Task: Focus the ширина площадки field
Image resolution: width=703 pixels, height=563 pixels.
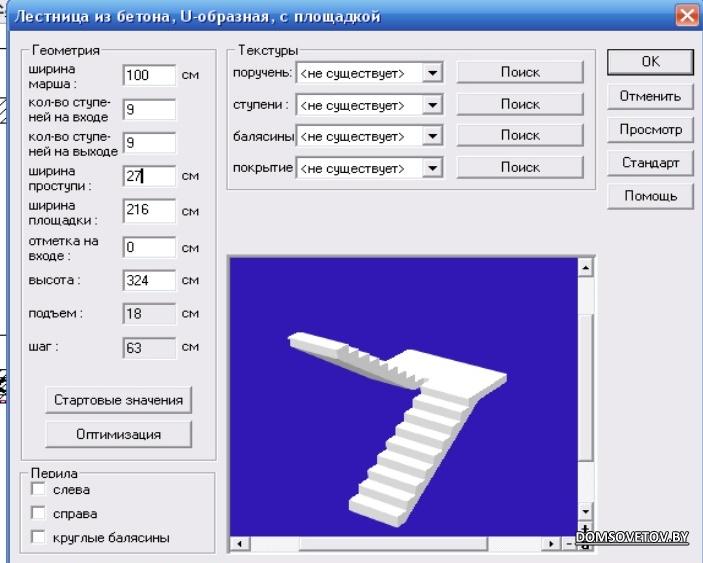Action: (149, 211)
